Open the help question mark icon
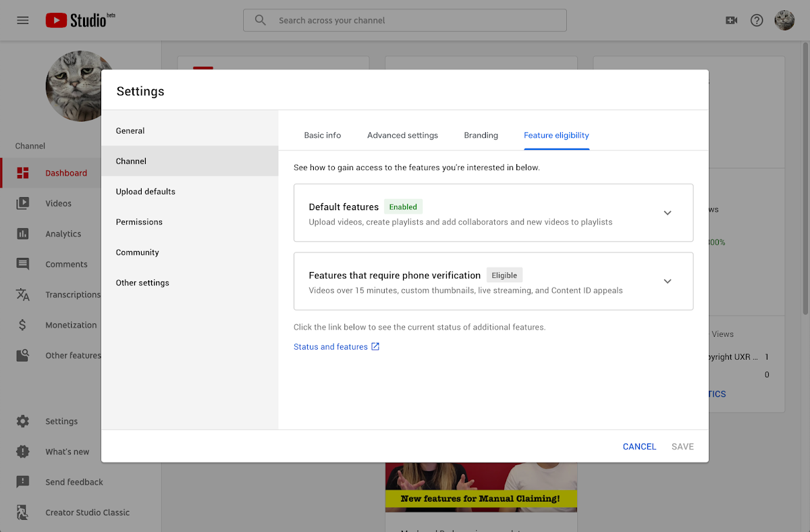The width and height of the screenshot is (810, 532). (757, 20)
